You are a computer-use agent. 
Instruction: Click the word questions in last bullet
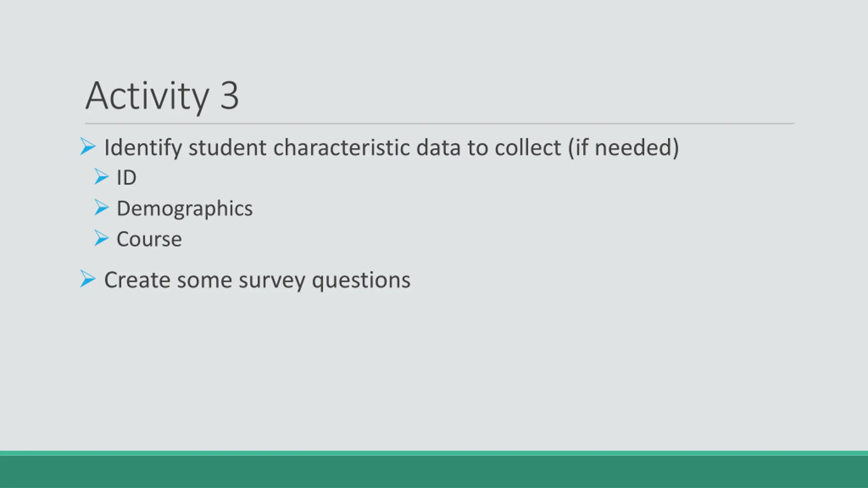click(361, 282)
